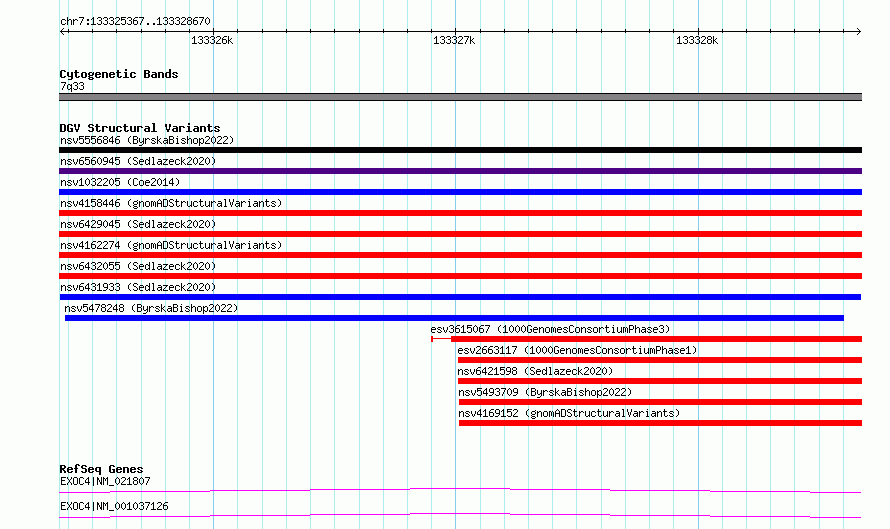The width and height of the screenshot is (890, 529).
Task: Open the nsv6431933 (Sedlazeck2020) label
Action: [138, 287]
